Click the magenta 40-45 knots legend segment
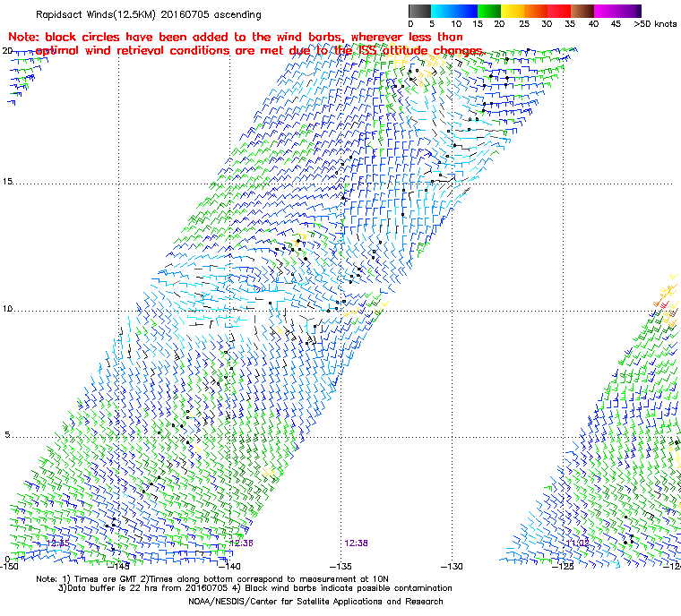 [x=607, y=11]
